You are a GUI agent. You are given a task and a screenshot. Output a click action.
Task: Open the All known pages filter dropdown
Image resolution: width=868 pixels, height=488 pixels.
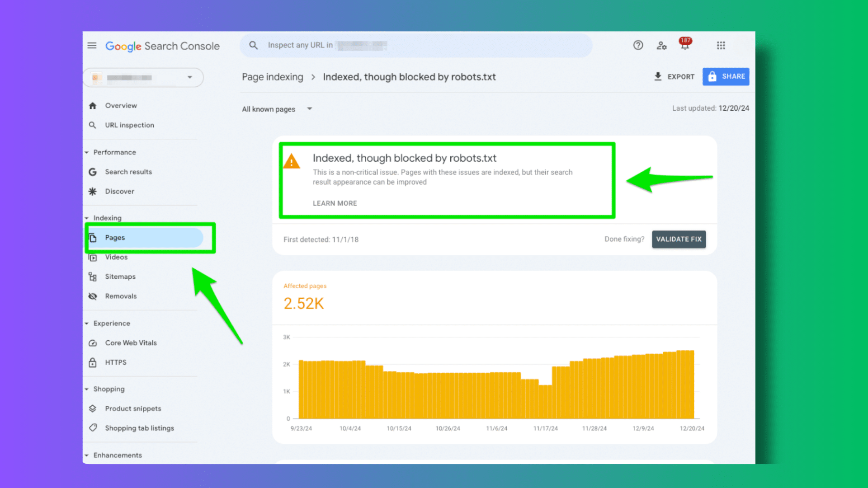point(277,109)
